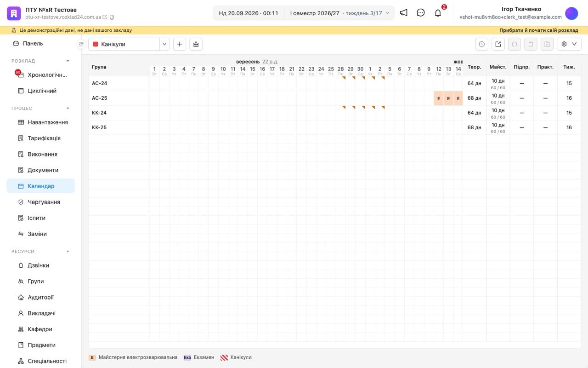Open Хронологічний schedule with 60 badge
Image resolution: width=588 pixels, height=368 pixels.
click(x=40, y=75)
